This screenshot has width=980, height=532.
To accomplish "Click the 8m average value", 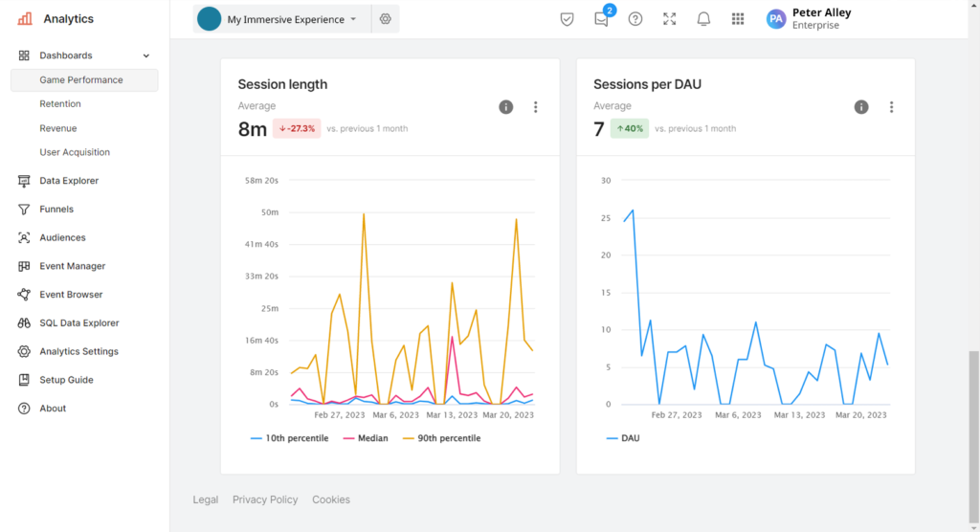I will 253,129.
